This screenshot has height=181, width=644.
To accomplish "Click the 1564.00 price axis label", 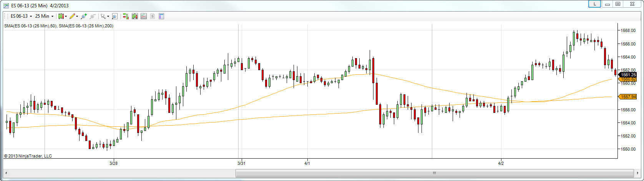I will tap(629, 57).
